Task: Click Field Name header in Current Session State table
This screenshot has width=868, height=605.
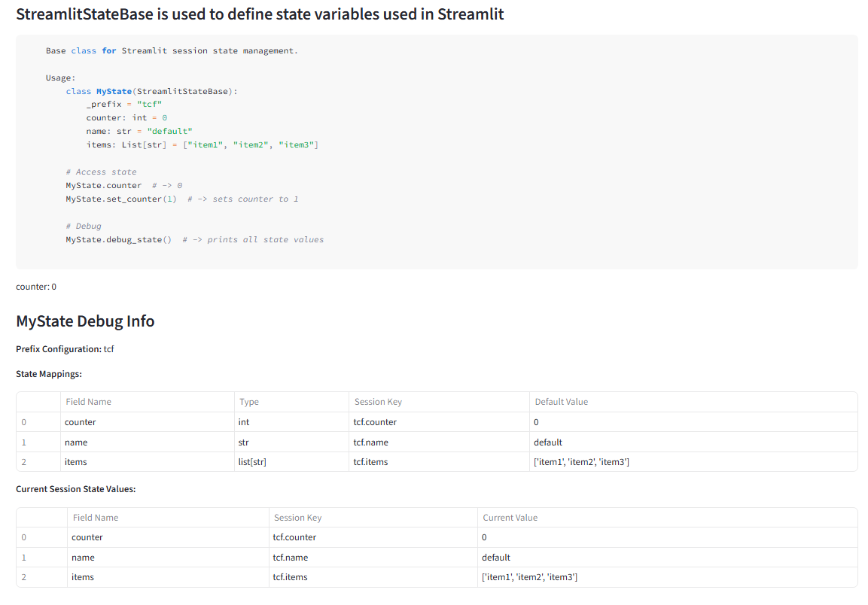Action: pos(168,518)
